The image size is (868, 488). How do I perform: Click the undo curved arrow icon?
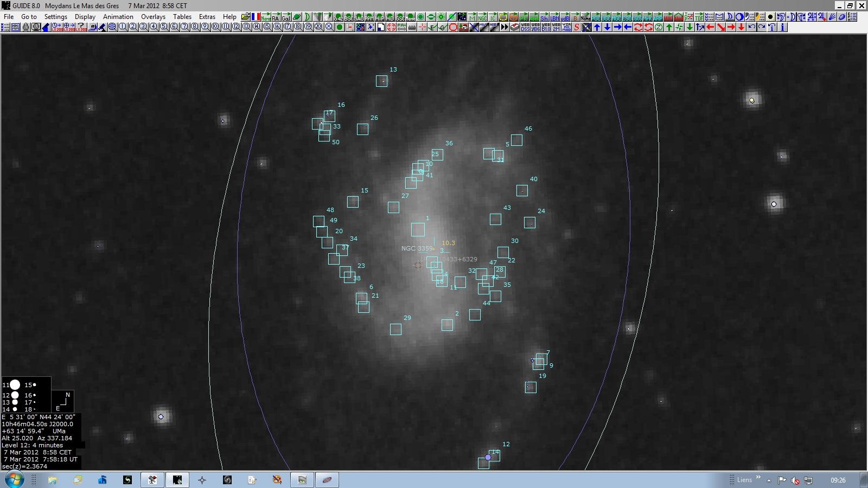pos(751,27)
